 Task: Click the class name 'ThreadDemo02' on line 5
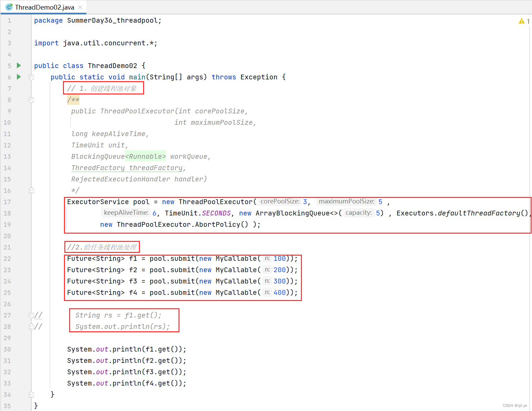(x=112, y=66)
